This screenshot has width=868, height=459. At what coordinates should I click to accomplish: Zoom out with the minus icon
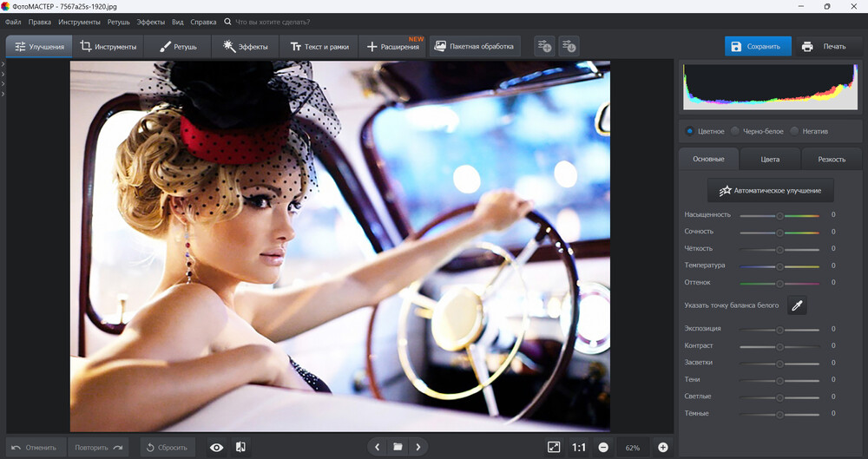coord(603,448)
